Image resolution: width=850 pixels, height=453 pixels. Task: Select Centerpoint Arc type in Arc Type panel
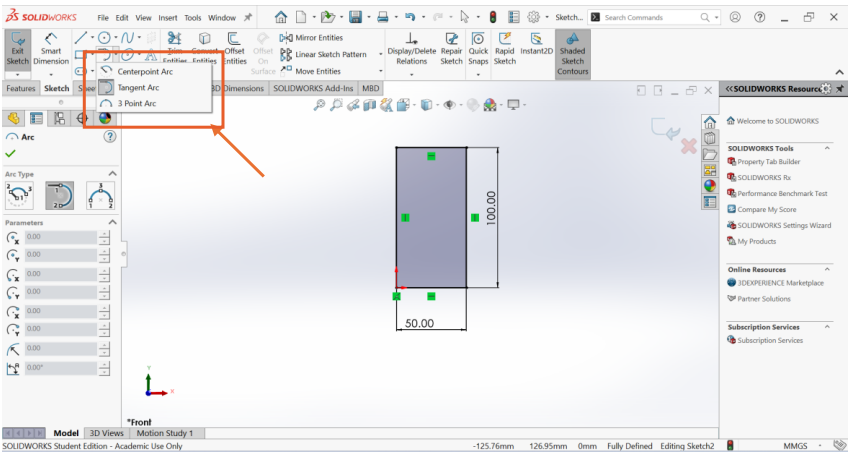pos(19,196)
